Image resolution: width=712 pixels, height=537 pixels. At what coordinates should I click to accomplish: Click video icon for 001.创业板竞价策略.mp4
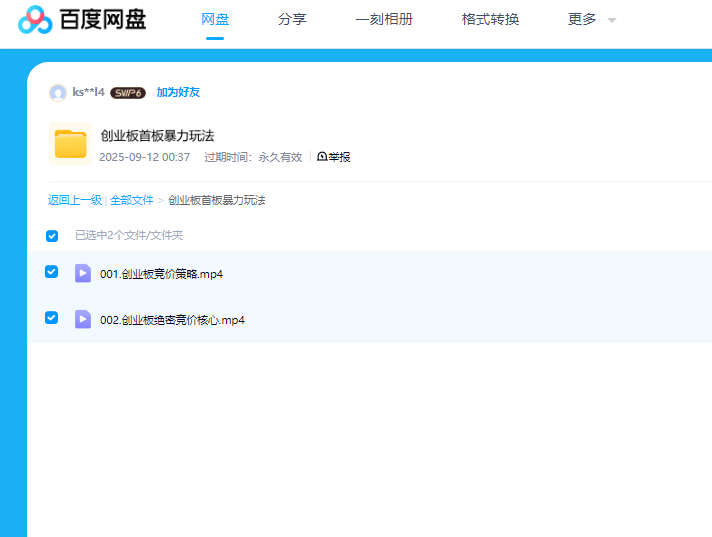click(x=83, y=273)
